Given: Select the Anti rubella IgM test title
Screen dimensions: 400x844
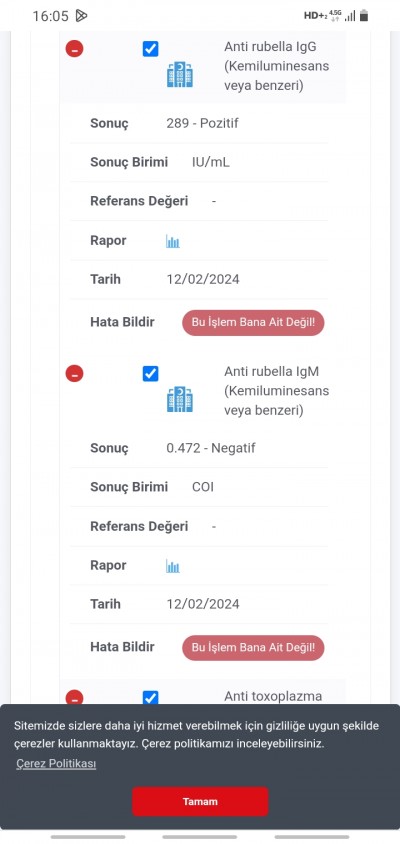Looking at the screenshot, I should point(277,391).
